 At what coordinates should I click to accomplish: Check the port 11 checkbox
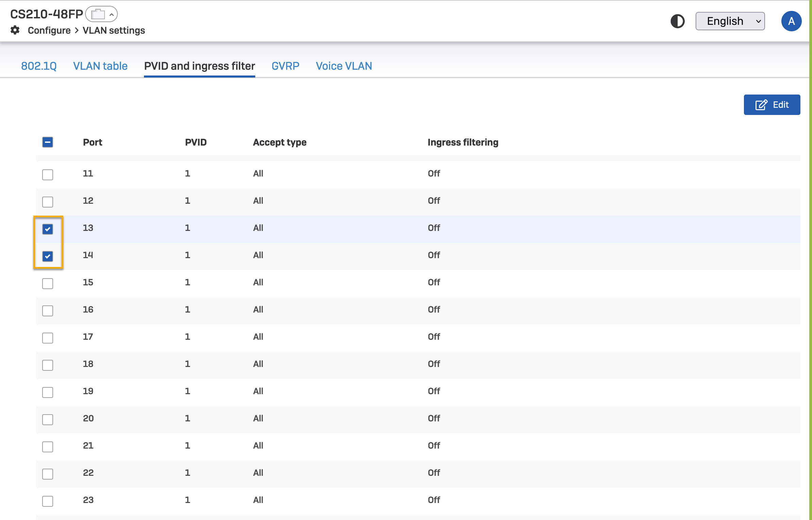tap(48, 174)
